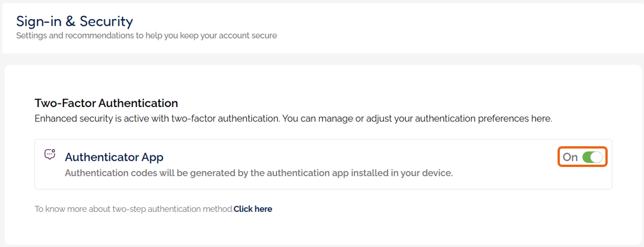Click the white knob of the switch
Image resolution: width=644 pixels, height=247 pixels.
point(597,157)
